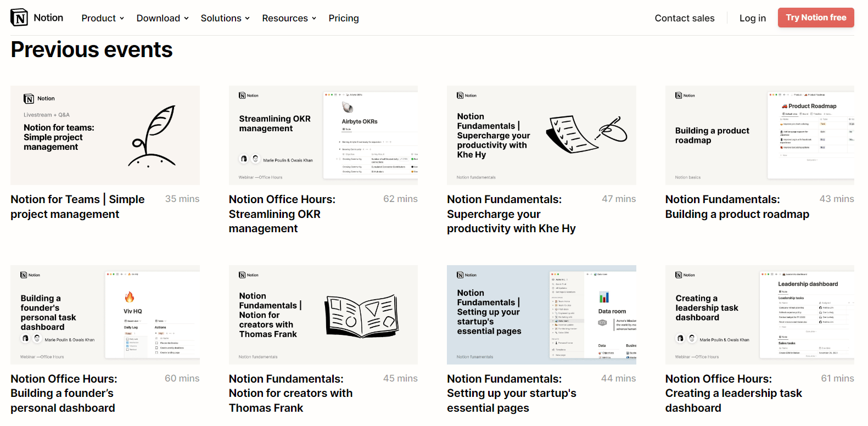Click the checklist and pen illustration

pyautogui.click(x=586, y=134)
